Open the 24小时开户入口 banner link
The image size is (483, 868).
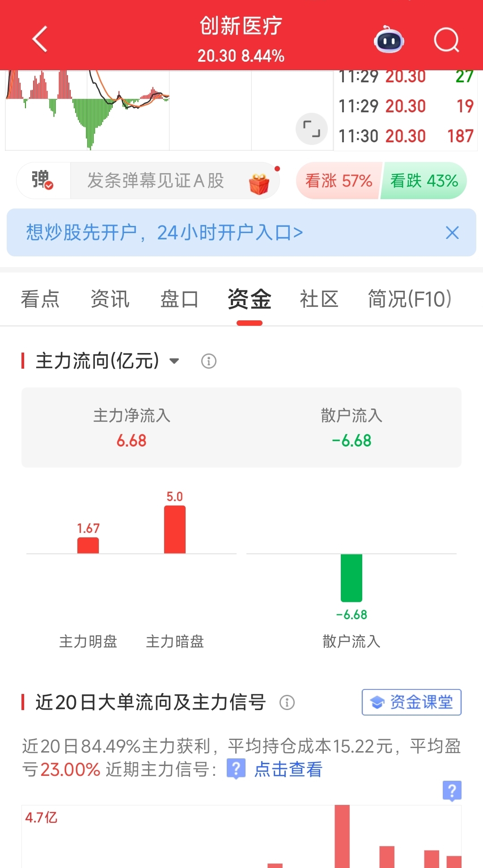164,233
